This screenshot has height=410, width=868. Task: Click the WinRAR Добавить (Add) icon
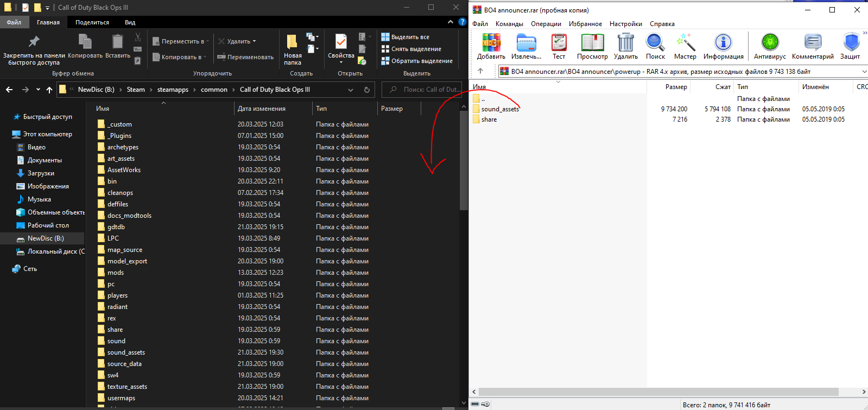click(491, 42)
